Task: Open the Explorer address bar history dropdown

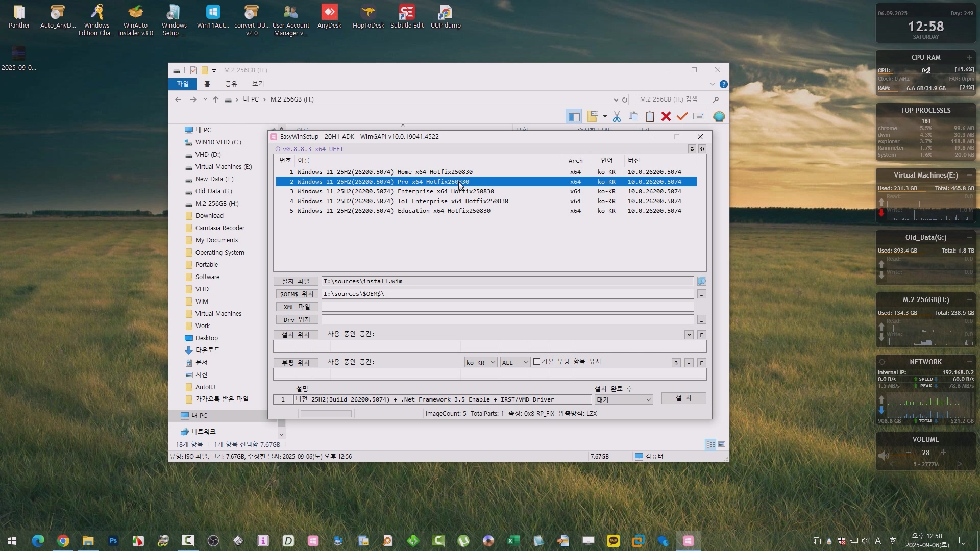Action: pyautogui.click(x=616, y=99)
